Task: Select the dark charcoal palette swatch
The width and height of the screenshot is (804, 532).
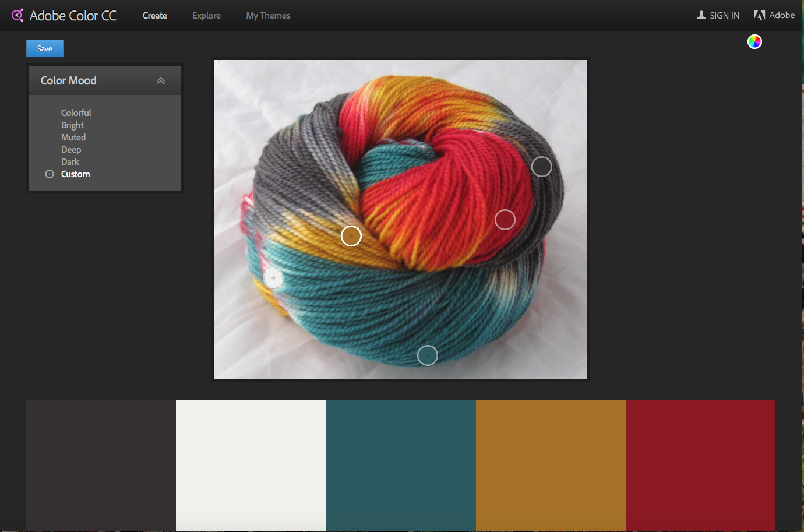Action: (x=101, y=466)
